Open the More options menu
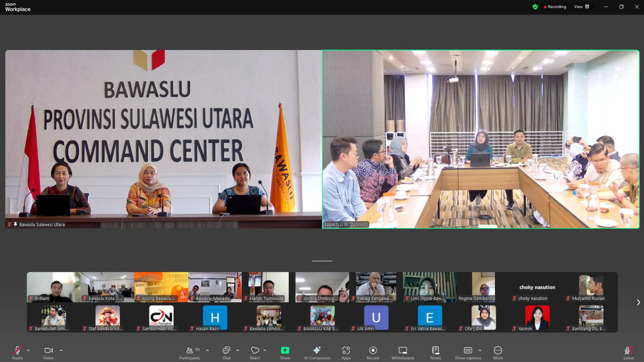The image size is (644, 362). (x=498, y=350)
